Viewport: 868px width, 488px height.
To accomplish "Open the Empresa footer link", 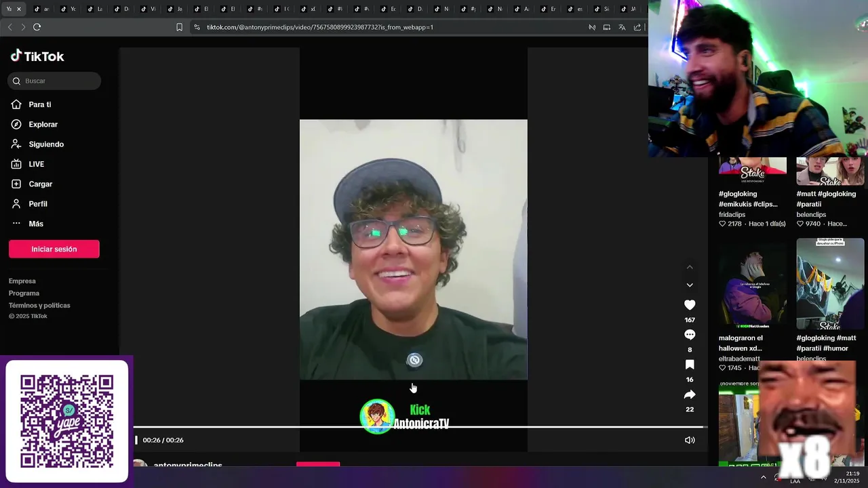I will 22,281.
